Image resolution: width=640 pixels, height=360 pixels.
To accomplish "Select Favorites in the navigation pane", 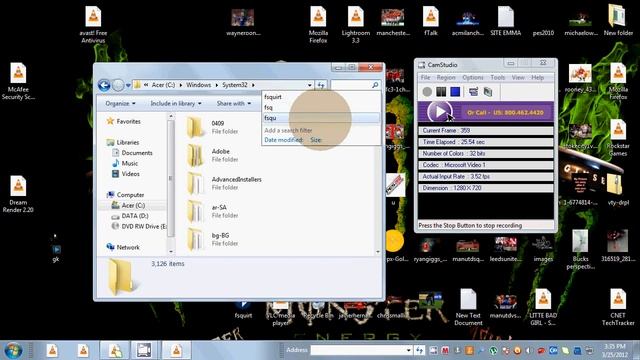I will [128, 121].
